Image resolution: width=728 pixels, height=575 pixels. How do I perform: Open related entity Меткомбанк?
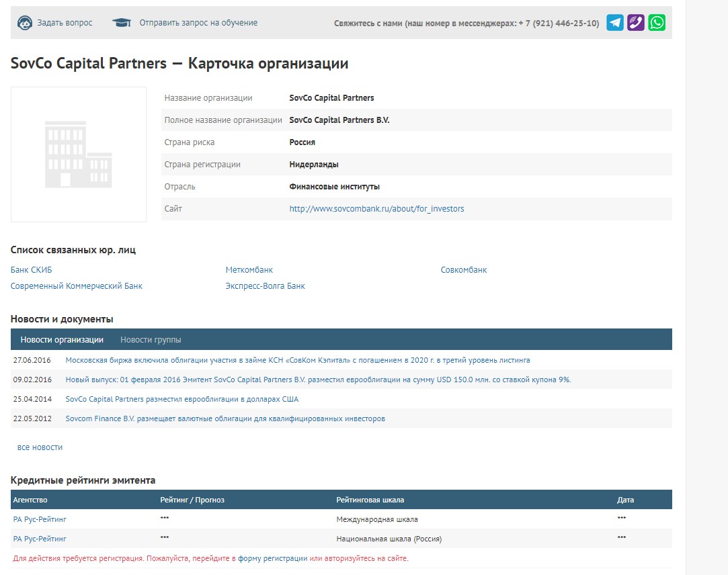click(249, 269)
